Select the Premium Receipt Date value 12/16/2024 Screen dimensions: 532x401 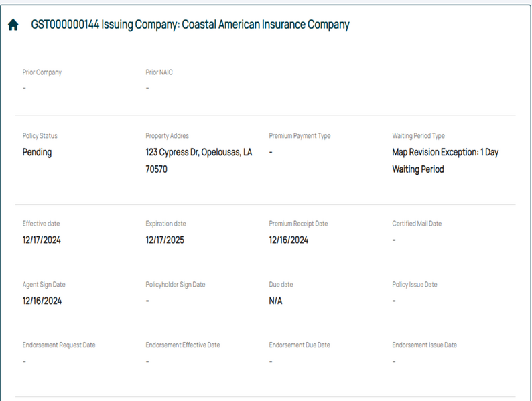pos(288,240)
